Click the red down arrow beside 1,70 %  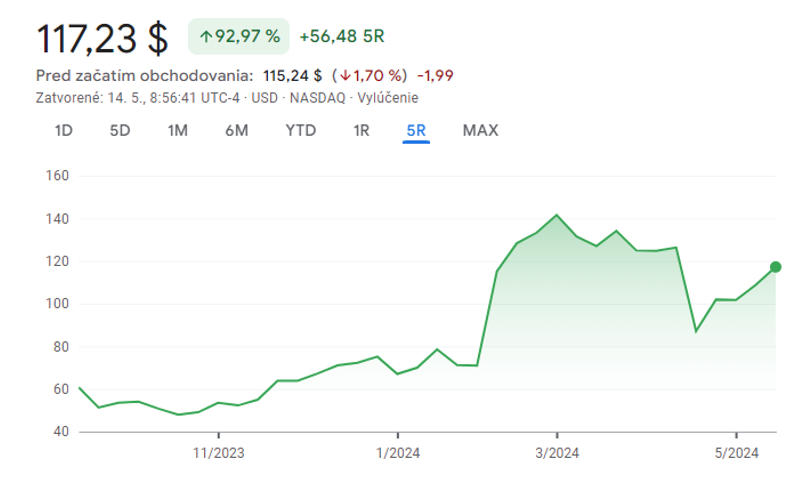tap(345, 76)
